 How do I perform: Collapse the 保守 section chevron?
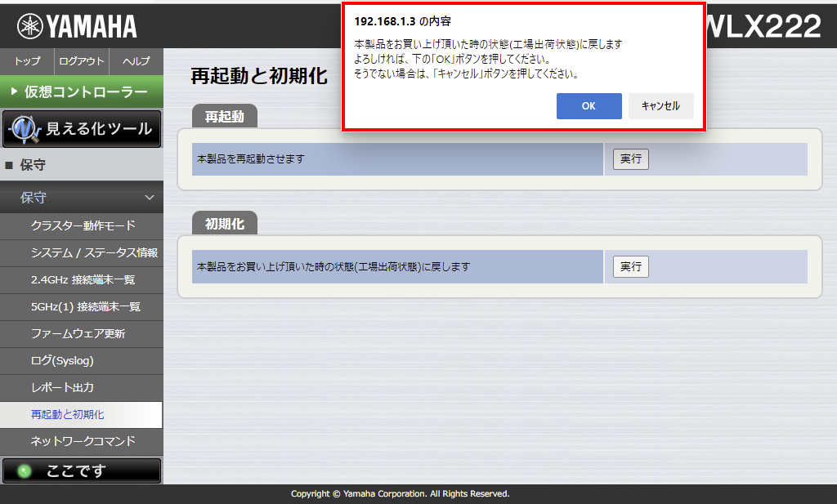click(149, 198)
